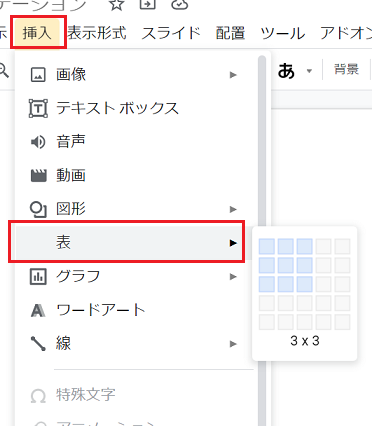The width and height of the screenshot is (372, 426).
Task: Expand the 画像 submenu arrow
Action: tap(233, 75)
